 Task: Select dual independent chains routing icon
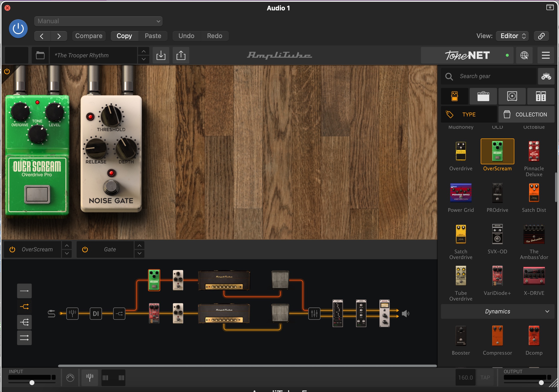click(x=24, y=338)
